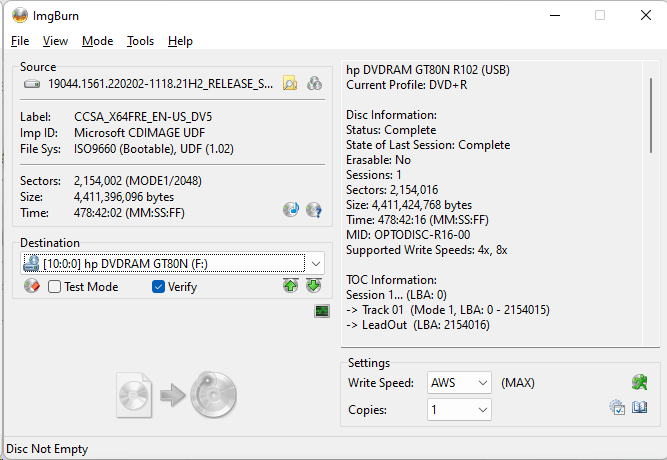The height and width of the screenshot is (460, 667).
Task: Open the File menu
Action: point(20,41)
